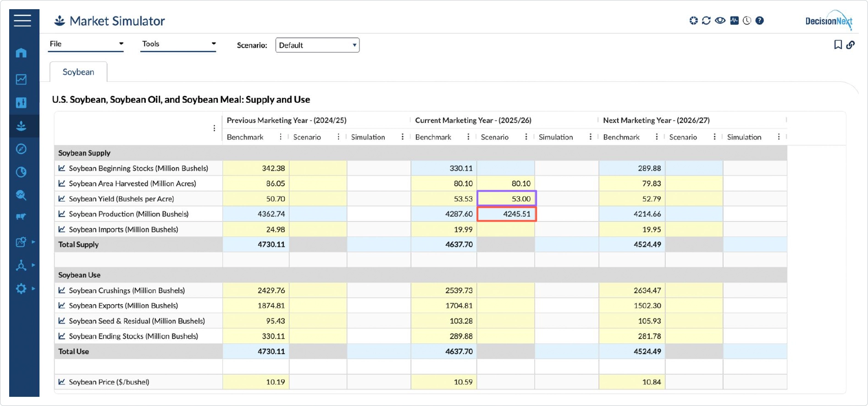Click the compass explore sidebar icon
Viewport: 868px width, 406px height.
tap(21, 149)
